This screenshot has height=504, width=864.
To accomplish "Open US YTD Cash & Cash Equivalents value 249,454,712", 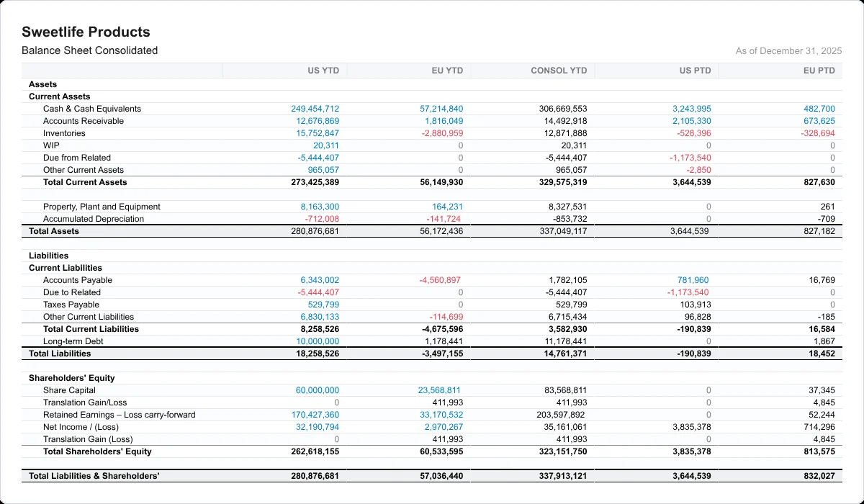I will pos(315,109).
